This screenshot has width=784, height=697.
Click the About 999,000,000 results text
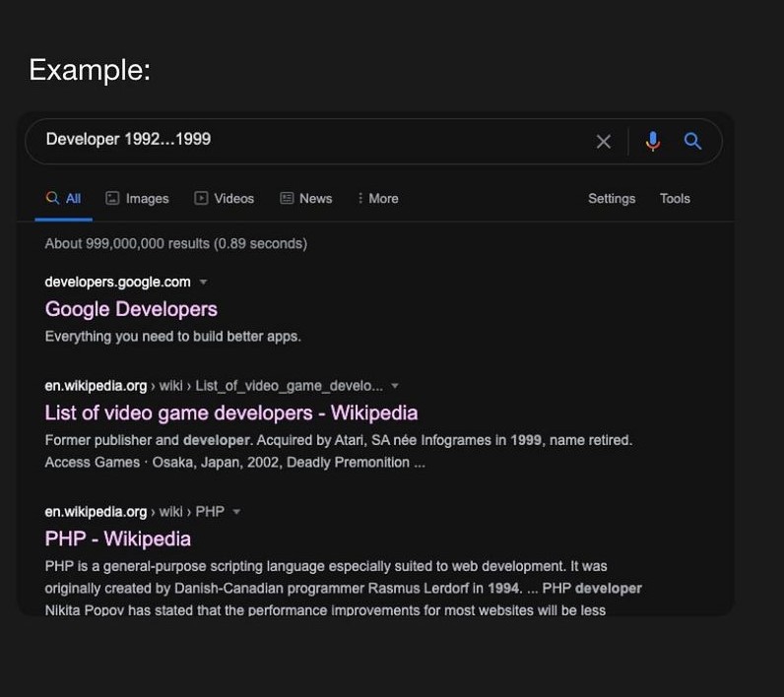[176, 244]
